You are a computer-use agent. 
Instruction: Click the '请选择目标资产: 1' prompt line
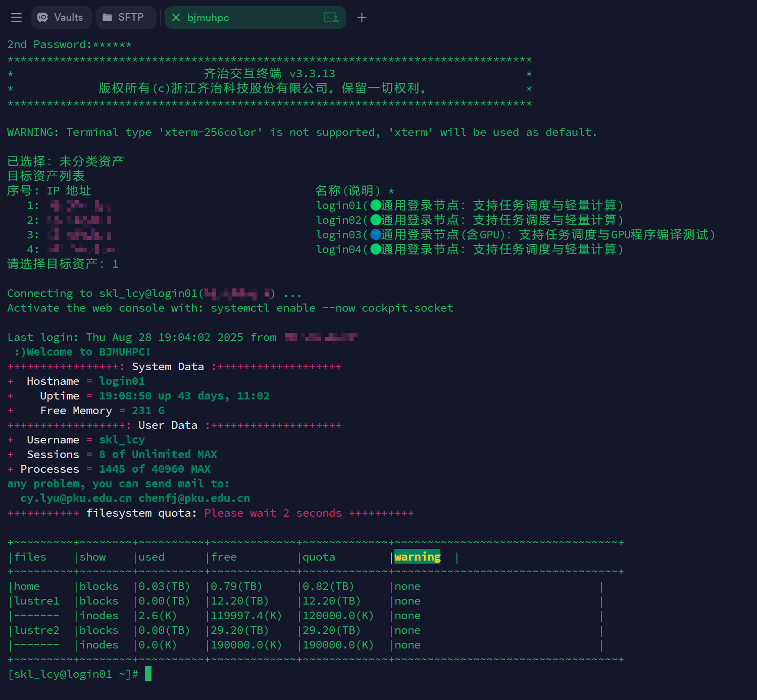[x=63, y=264]
